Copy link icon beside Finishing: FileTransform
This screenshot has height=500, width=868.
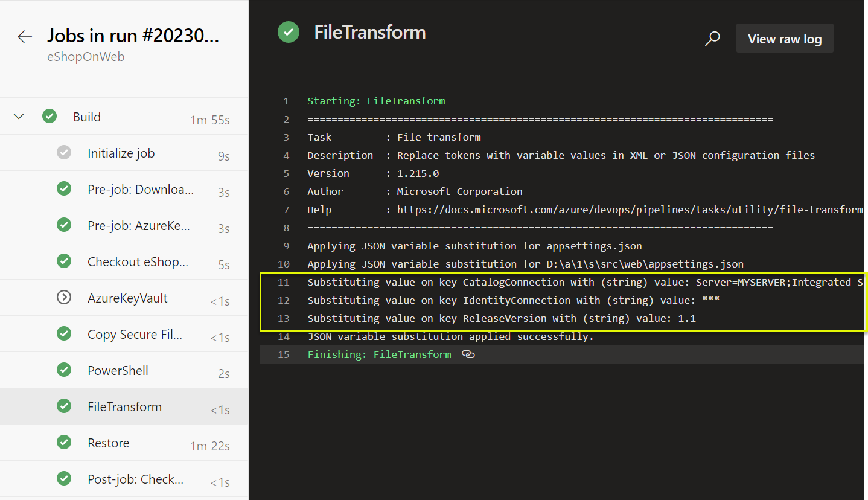point(468,354)
